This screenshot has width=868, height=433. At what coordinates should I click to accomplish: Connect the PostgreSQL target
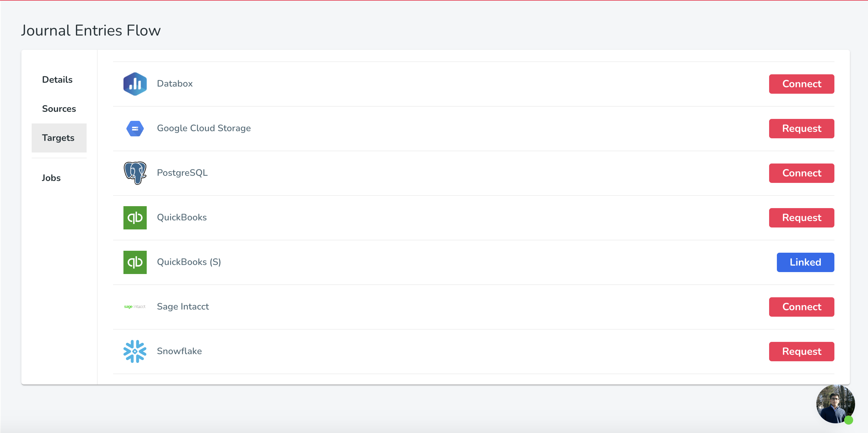point(801,173)
